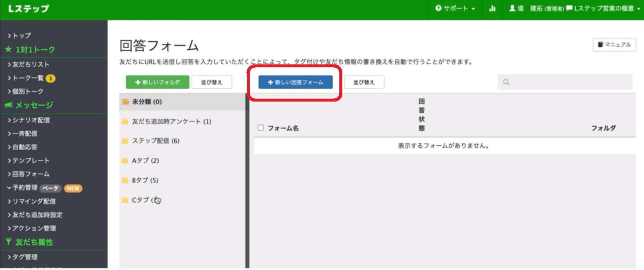Open the マニュアル button
The height and width of the screenshot is (270, 644).
[614, 45]
